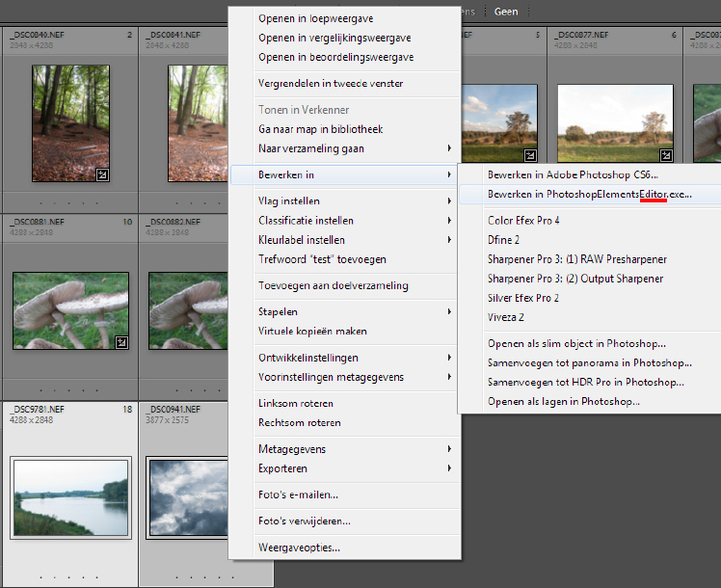Select the _DSC9781.NEF river thumbnail
This screenshot has width=721, height=588.
(x=70, y=498)
